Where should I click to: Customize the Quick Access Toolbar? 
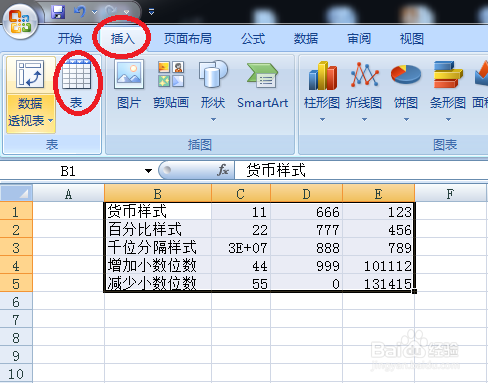point(151,12)
